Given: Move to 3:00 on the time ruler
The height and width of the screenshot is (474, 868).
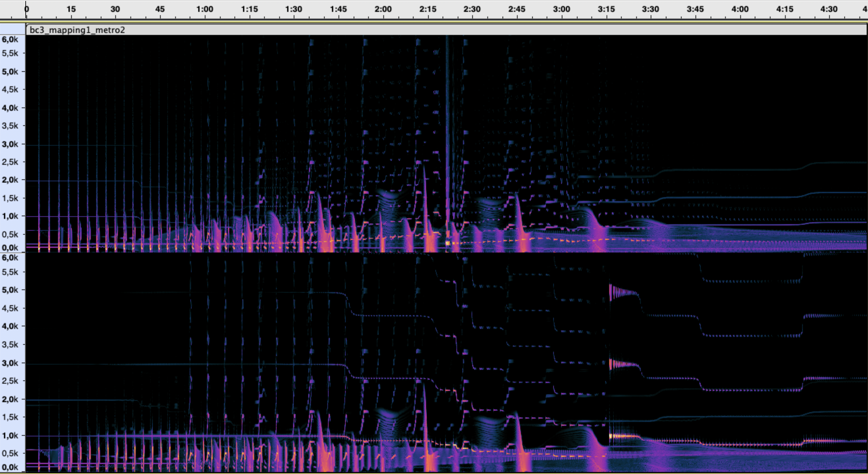Looking at the screenshot, I should click(561, 9).
